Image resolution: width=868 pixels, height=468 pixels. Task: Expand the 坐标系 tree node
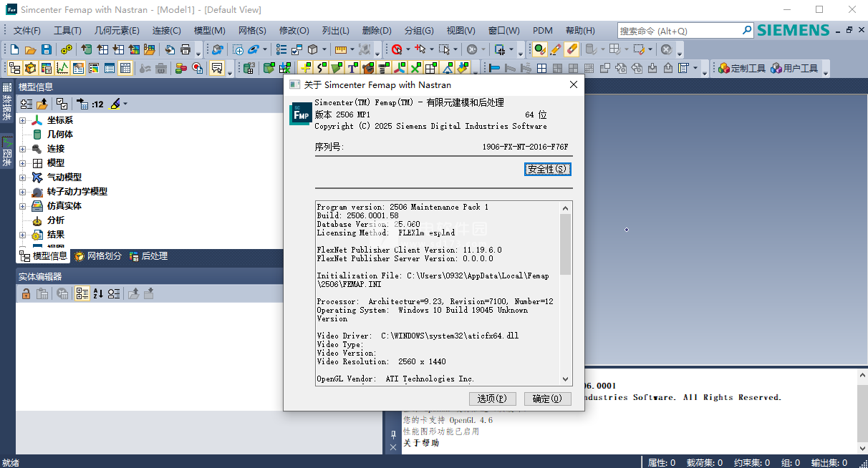coord(23,120)
